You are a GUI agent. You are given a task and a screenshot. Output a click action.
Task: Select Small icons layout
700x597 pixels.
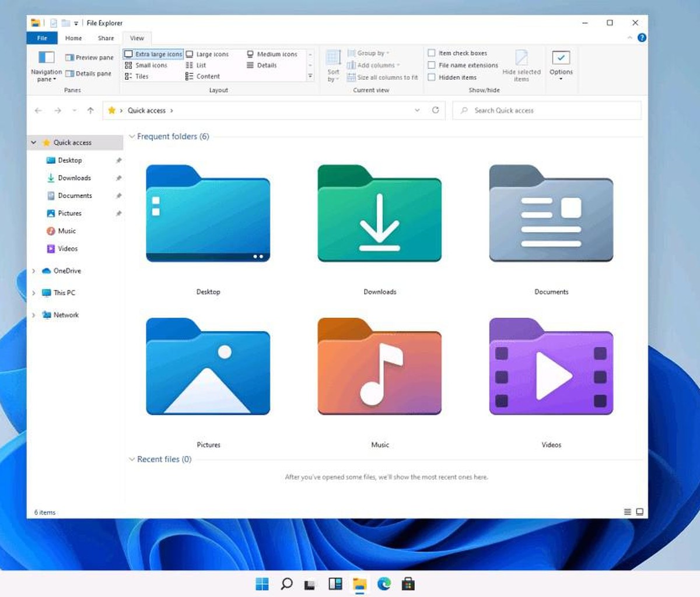tap(146, 65)
